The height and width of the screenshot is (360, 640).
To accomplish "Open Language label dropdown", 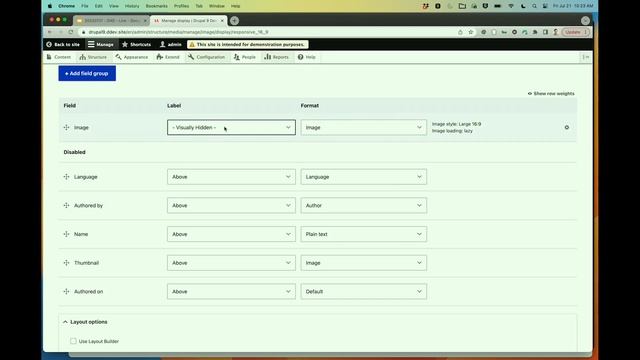I will coord(231,177).
